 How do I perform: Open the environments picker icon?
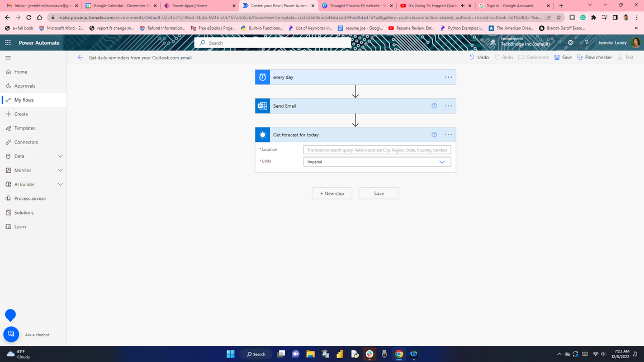(493, 42)
